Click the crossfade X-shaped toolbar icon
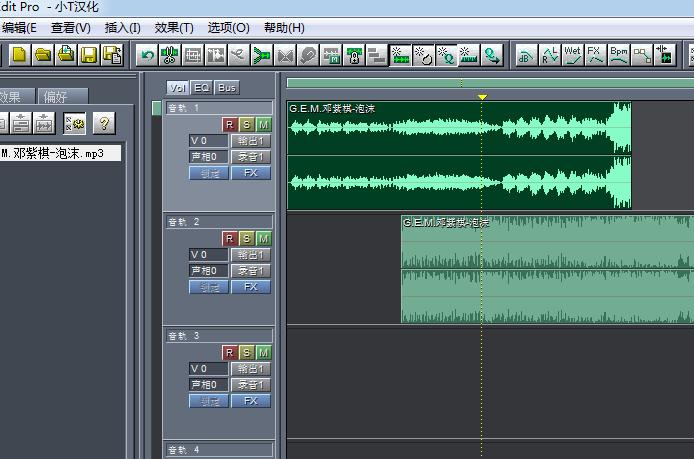Screen dimensions: 694x459 (x=285, y=55)
